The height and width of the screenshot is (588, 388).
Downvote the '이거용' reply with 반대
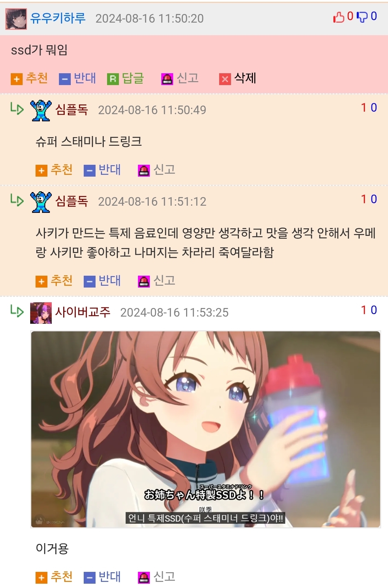(x=102, y=577)
